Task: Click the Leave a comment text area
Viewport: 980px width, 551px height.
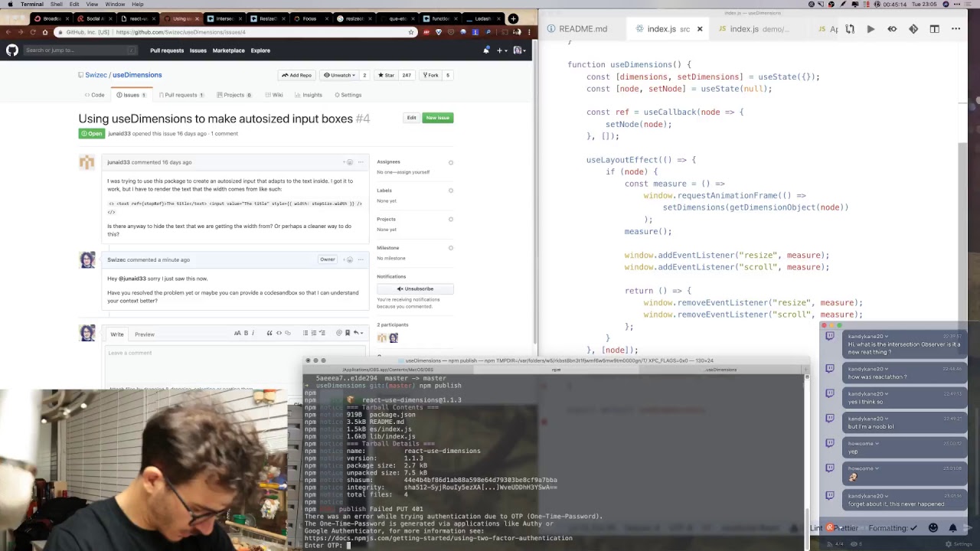Action: pos(236,367)
